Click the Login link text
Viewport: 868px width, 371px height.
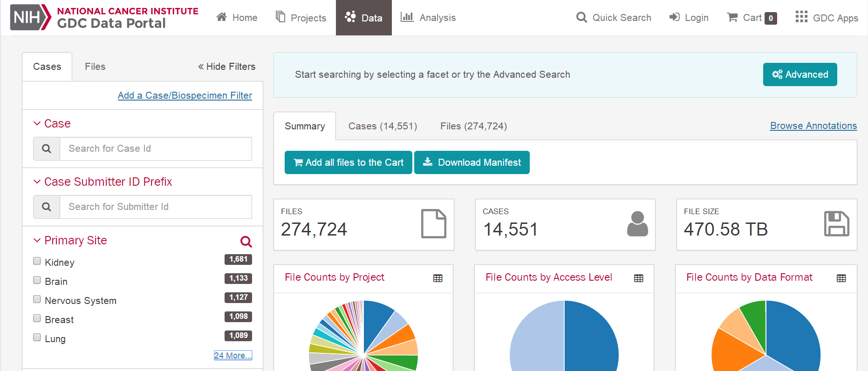tap(697, 18)
